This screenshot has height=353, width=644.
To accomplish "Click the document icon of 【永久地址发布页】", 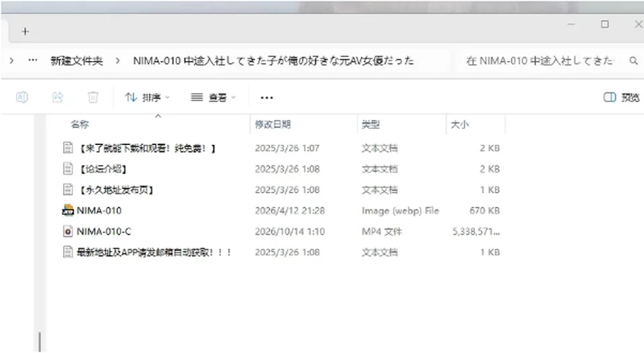I will click(x=68, y=189).
